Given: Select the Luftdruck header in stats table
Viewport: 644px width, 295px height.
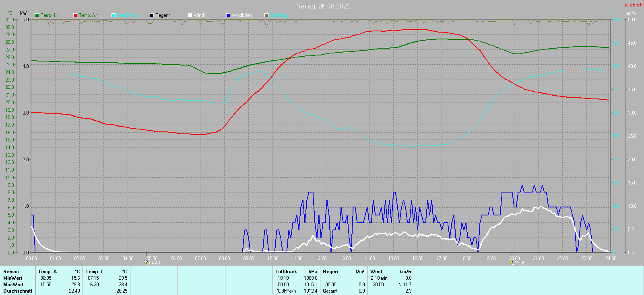Looking at the screenshot, I should [286, 272].
